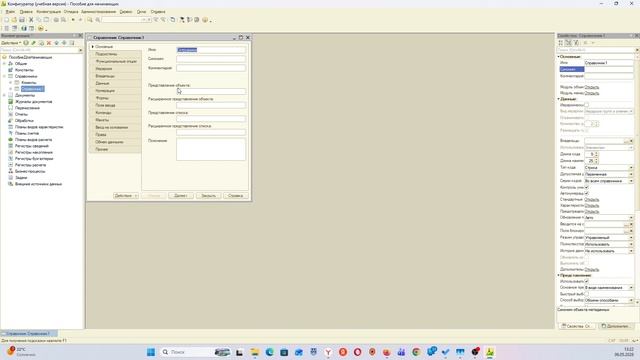The image size is (640, 360).
Task: Click the Далее button in catalog editor
Action: [181, 196]
